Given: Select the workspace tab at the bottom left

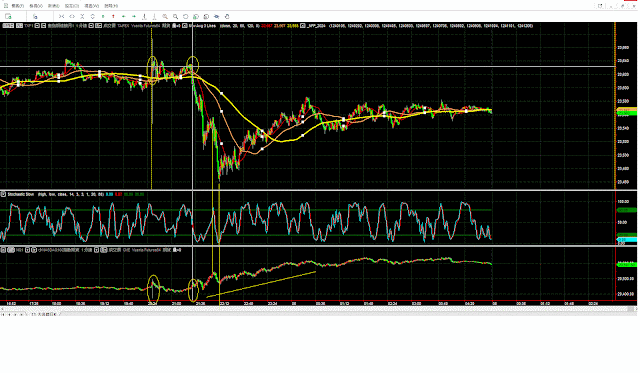Looking at the screenshot, I should pyautogui.click(x=44, y=314).
